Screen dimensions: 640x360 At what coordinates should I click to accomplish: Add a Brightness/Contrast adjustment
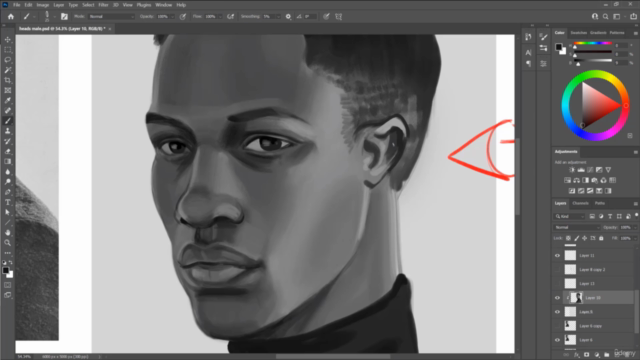pyautogui.click(x=571, y=170)
